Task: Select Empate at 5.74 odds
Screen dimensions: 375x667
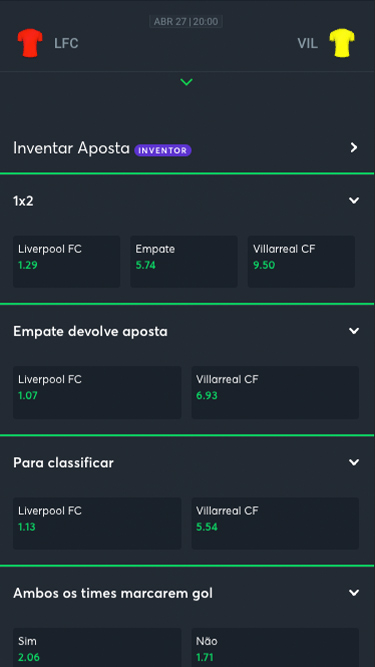Action: (184, 262)
